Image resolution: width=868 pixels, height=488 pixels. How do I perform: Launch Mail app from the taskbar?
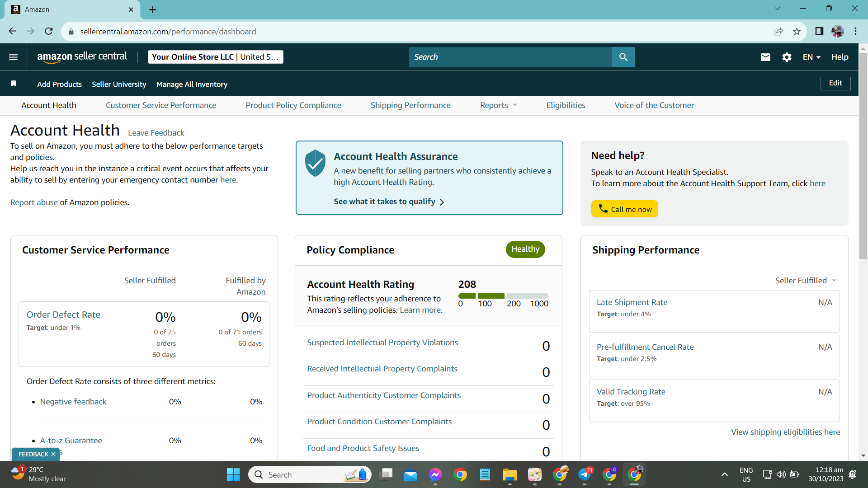pyautogui.click(x=410, y=474)
